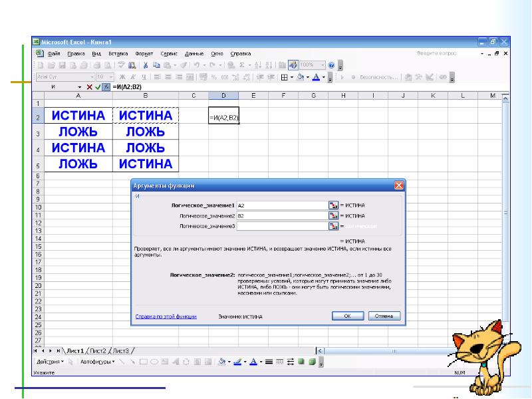Toggle the Italic (К) formatting button
Image resolution: width=532 pixels, height=399 pixels.
point(132,76)
